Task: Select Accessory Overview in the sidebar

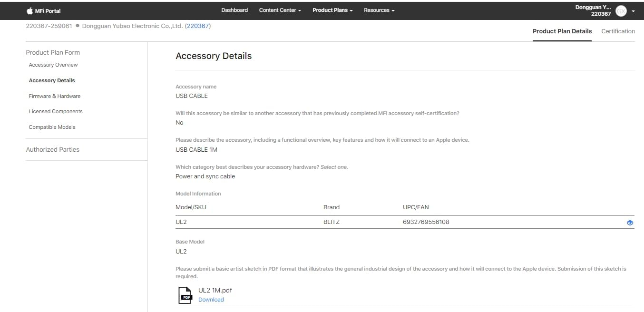Action: pyautogui.click(x=53, y=65)
